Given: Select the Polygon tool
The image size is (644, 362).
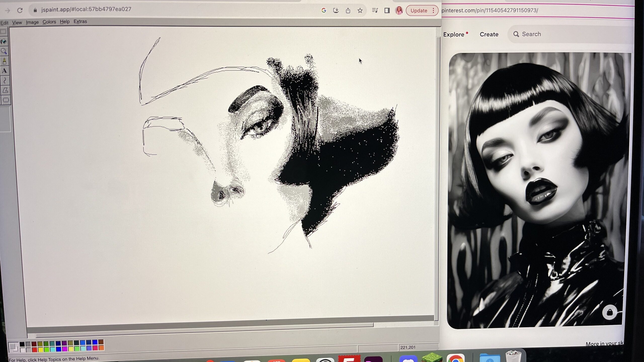Looking at the screenshot, I should click(x=5, y=90).
